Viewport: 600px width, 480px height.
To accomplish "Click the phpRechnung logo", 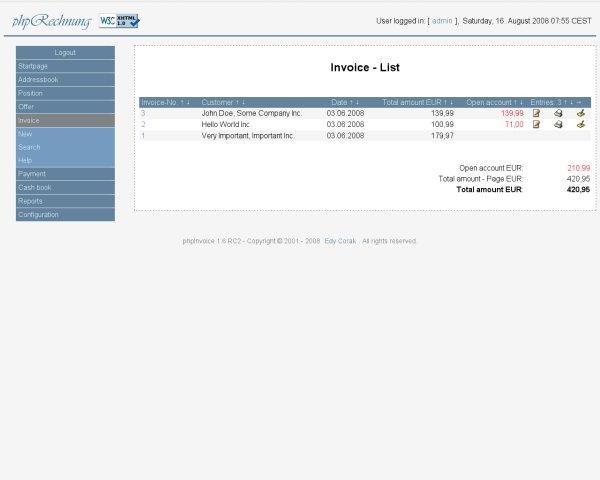I will (x=51, y=21).
